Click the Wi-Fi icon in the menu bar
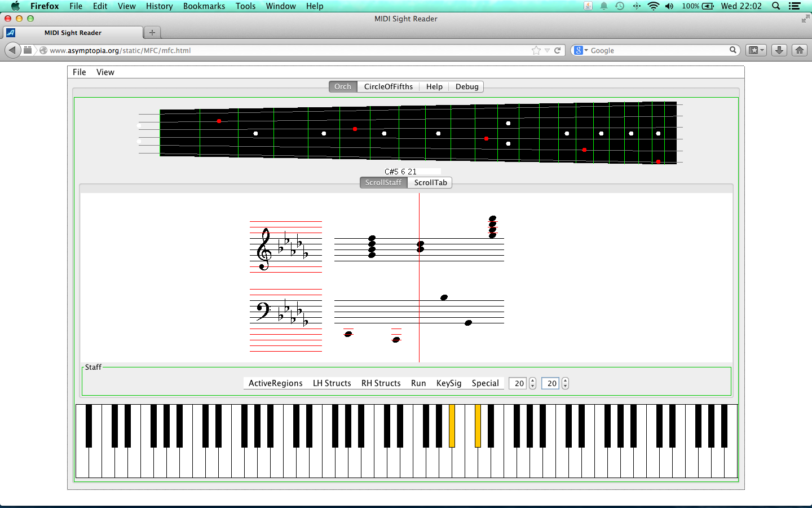Viewport: 812px width, 508px height. coord(654,6)
